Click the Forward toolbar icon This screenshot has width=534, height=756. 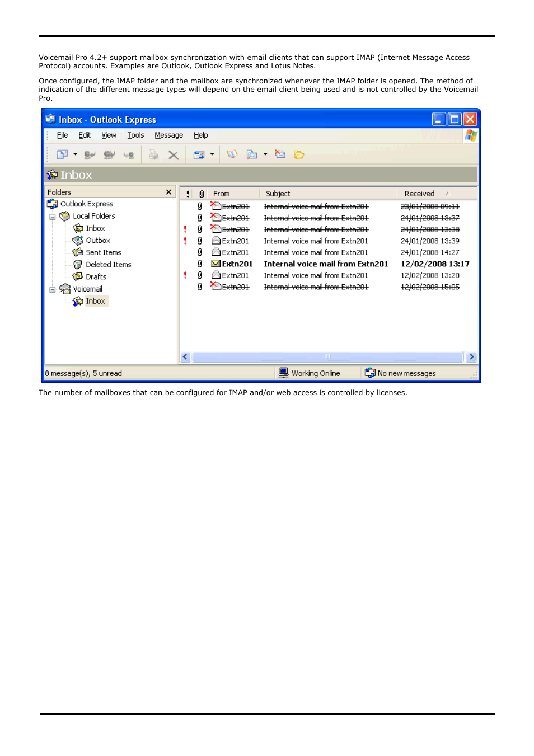[129, 155]
